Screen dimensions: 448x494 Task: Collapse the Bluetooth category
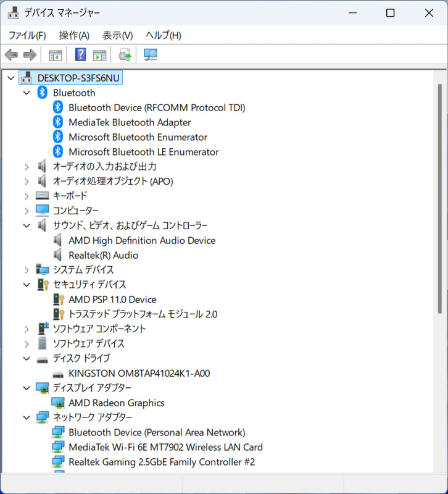(27, 93)
